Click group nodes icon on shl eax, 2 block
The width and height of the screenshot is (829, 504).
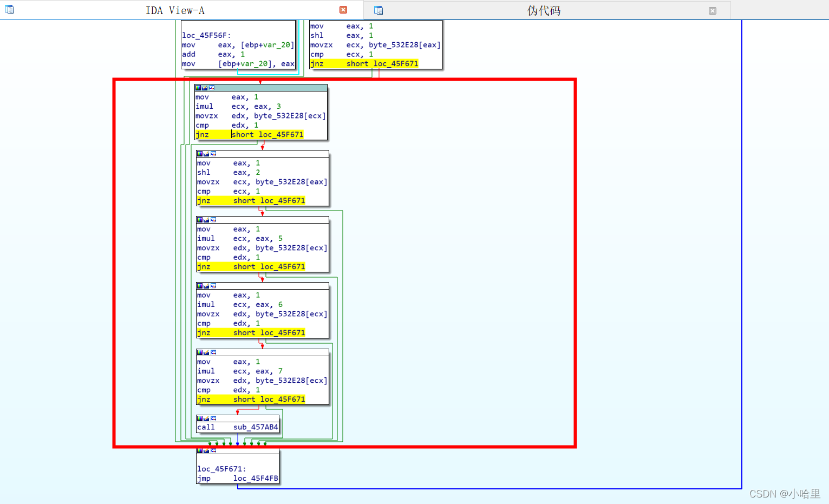coord(213,154)
